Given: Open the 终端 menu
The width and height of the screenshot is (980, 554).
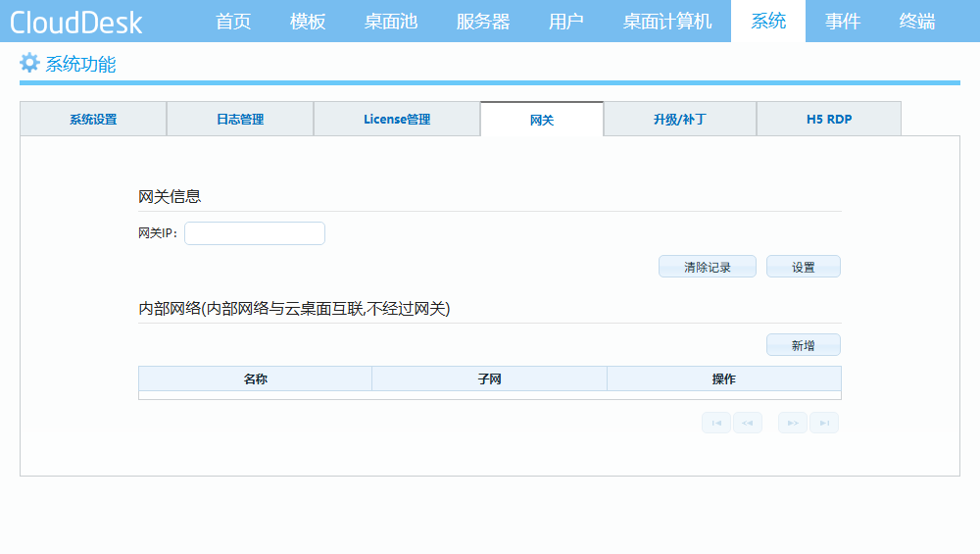Looking at the screenshot, I should click(917, 22).
